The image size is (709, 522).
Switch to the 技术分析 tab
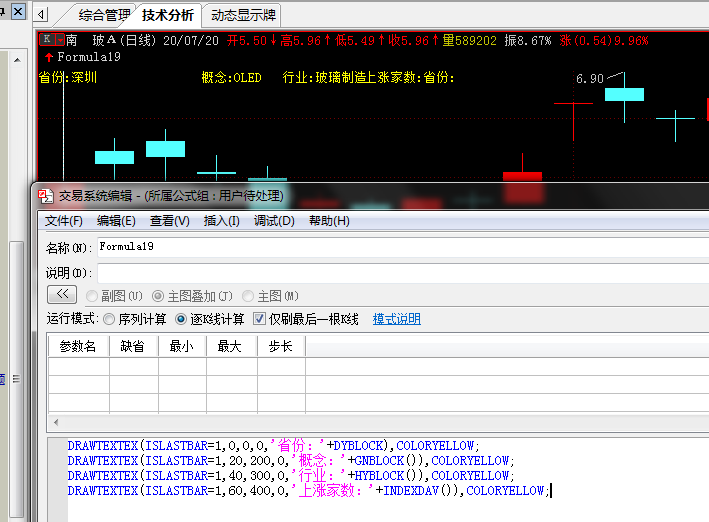click(167, 15)
